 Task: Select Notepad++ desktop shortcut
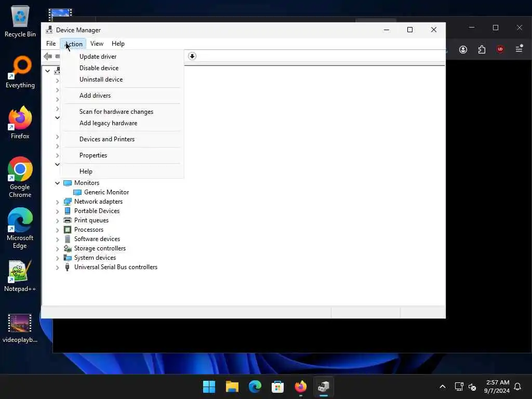[x=20, y=276]
